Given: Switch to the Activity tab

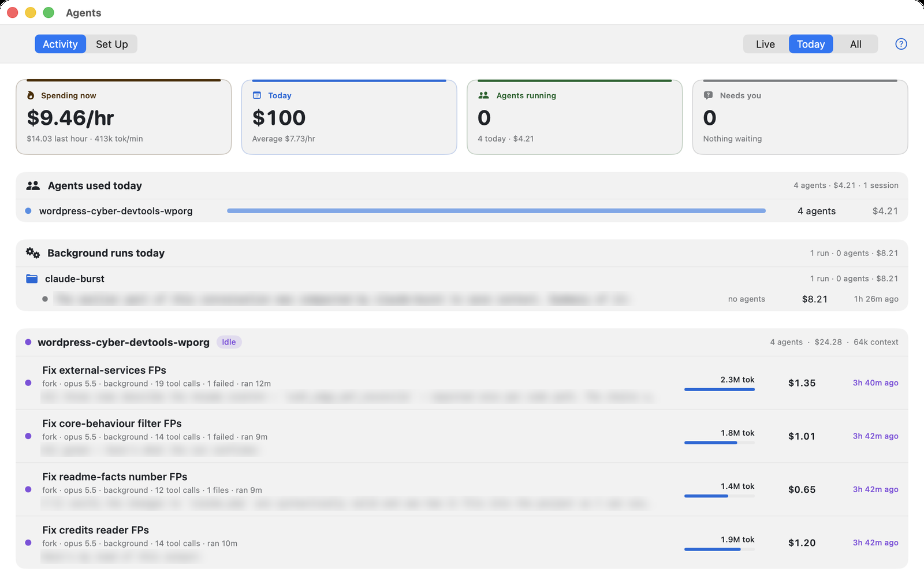Looking at the screenshot, I should 60,44.
